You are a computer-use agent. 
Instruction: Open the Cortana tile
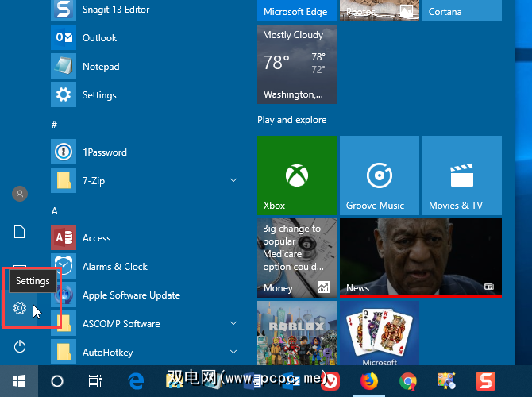point(462,10)
